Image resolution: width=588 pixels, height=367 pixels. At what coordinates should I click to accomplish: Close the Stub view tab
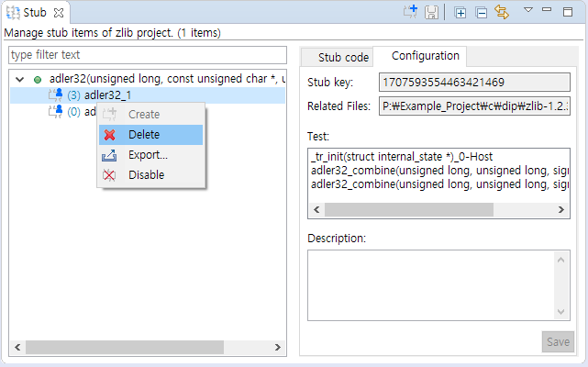tap(59, 13)
